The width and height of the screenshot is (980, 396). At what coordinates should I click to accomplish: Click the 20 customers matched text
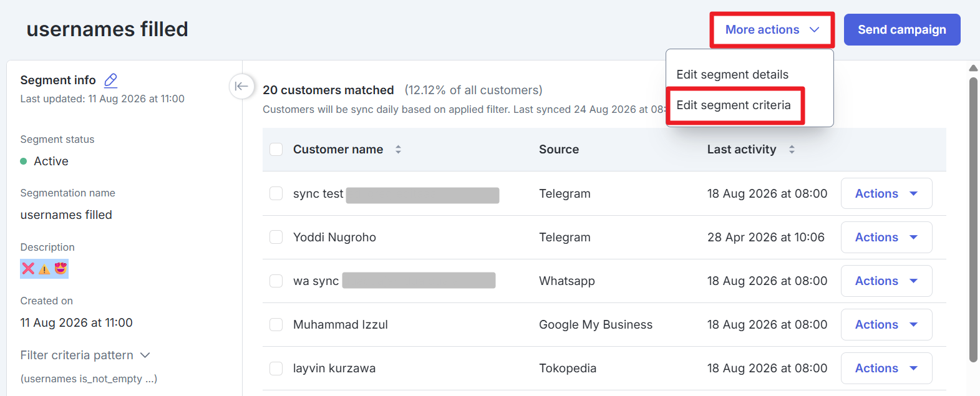[x=328, y=90]
